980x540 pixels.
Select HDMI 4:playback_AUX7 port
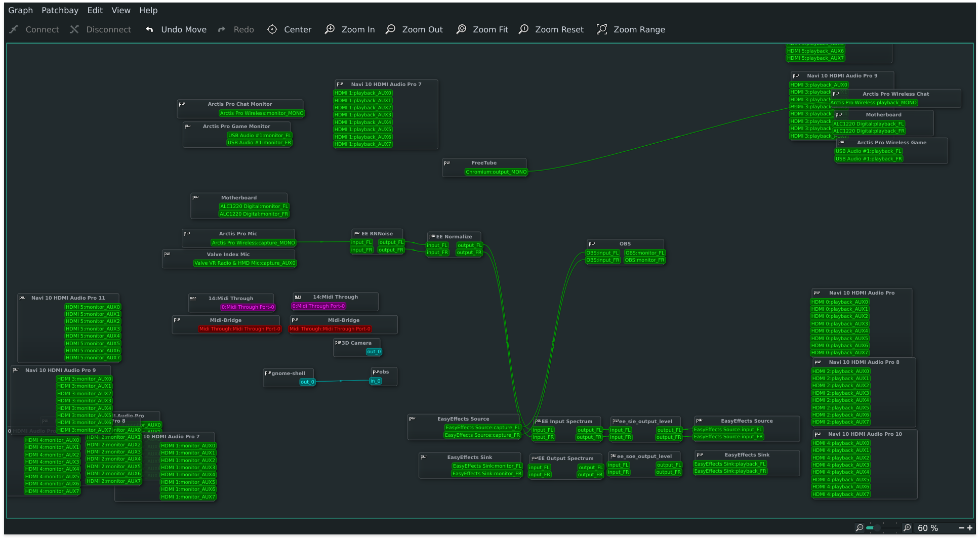click(x=840, y=494)
